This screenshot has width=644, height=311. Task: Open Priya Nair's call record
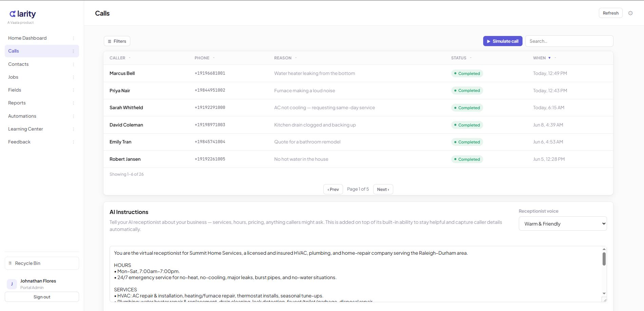pyautogui.click(x=358, y=91)
